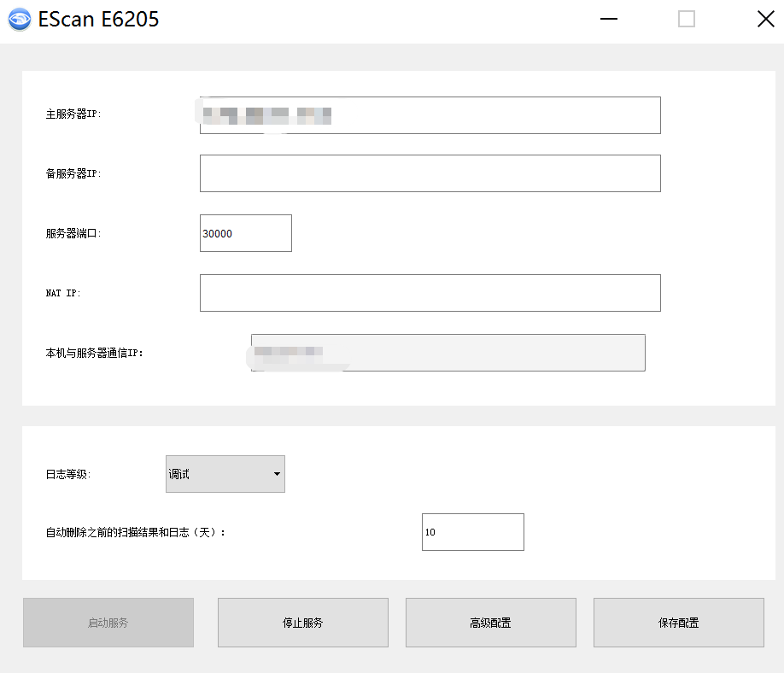
Task: Click the 日志等级 label text
Action: [68, 474]
